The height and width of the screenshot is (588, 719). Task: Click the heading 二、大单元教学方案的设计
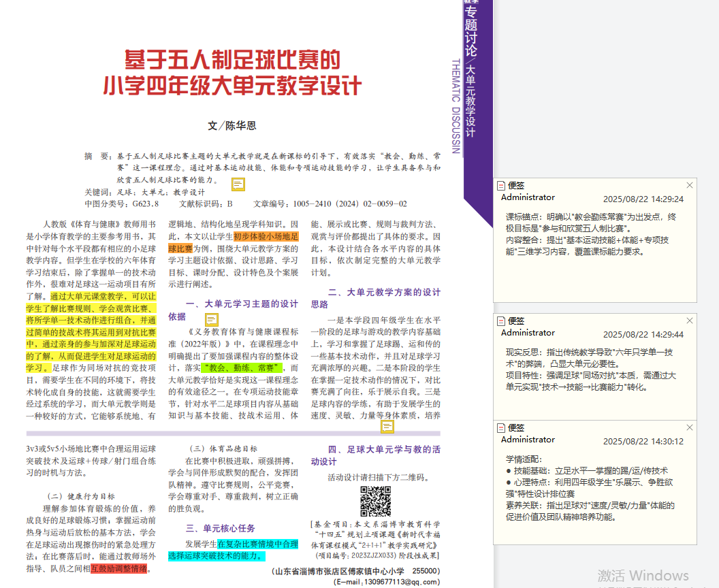384,293
